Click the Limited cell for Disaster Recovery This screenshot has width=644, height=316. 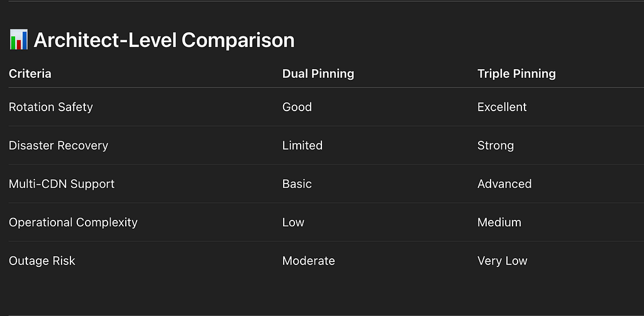pos(303,146)
